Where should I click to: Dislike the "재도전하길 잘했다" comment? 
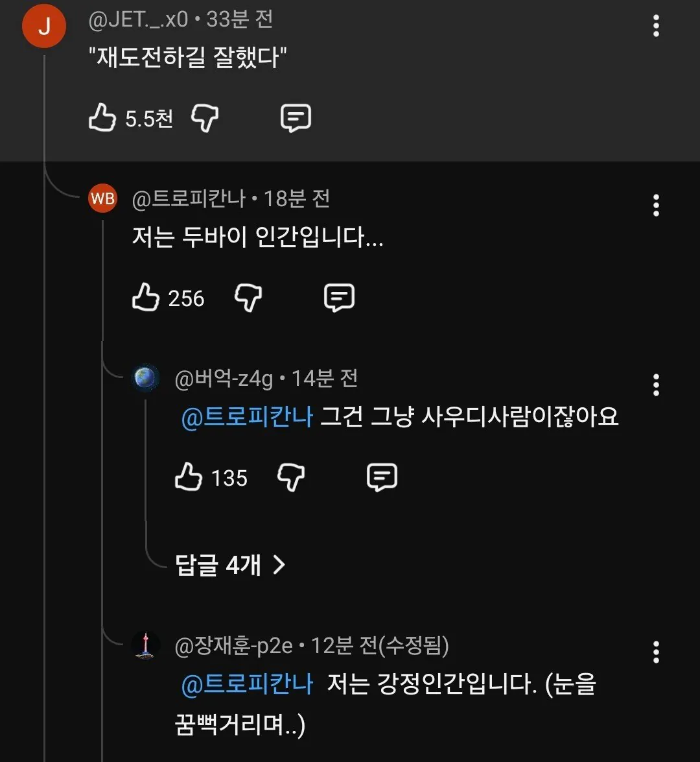pos(205,119)
